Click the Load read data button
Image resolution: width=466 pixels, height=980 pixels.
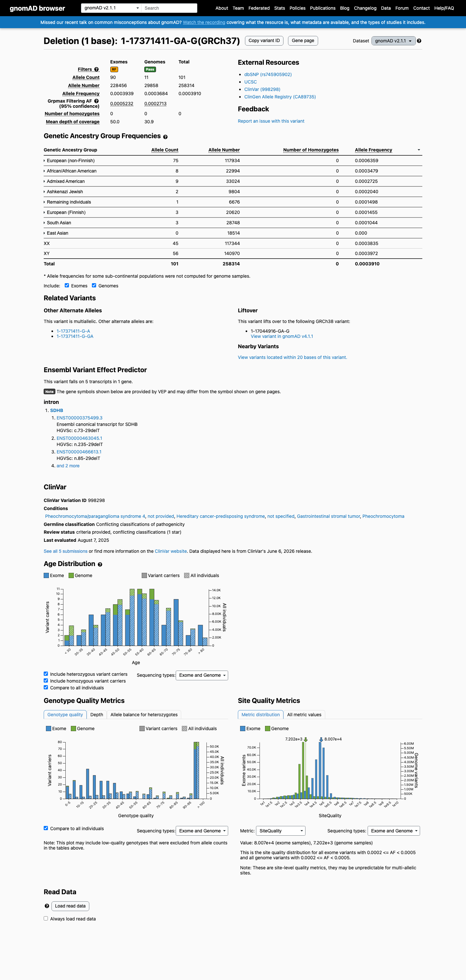[70, 906]
